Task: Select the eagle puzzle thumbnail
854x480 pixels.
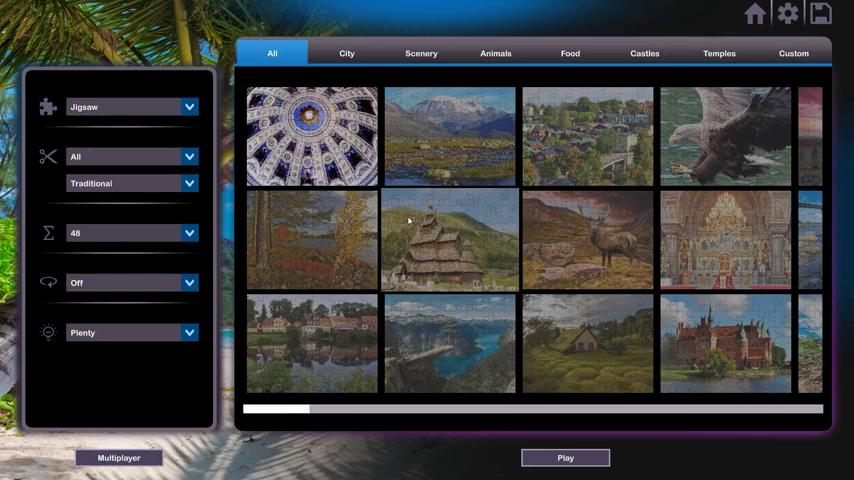Action: tap(725, 136)
